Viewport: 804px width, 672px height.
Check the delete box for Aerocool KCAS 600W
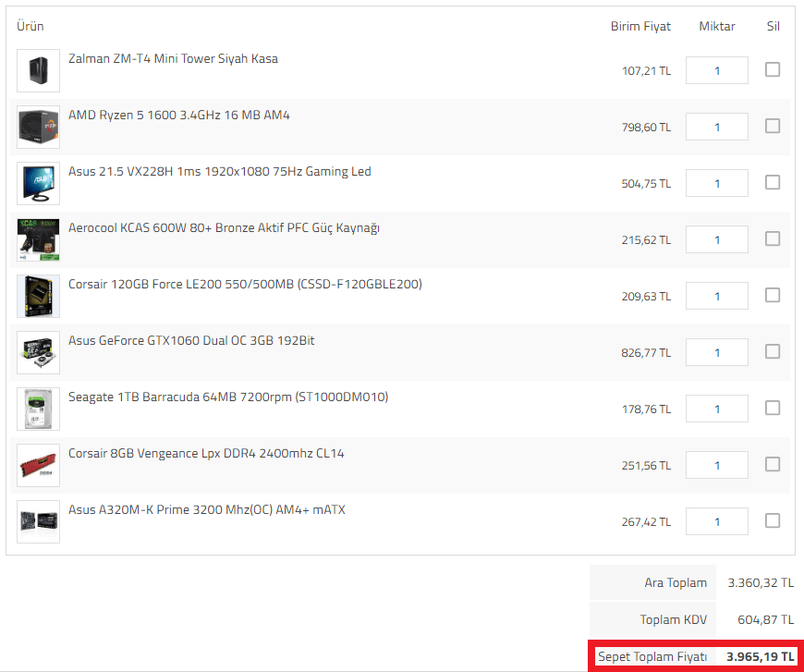(773, 238)
